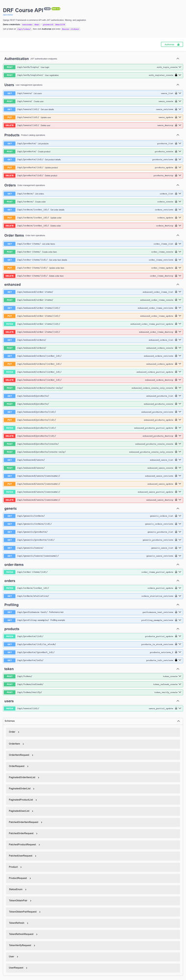Click the lock icon on users_partial_update row
Image resolution: width=186 pixels, height=980 pixels.
coord(176,709)
